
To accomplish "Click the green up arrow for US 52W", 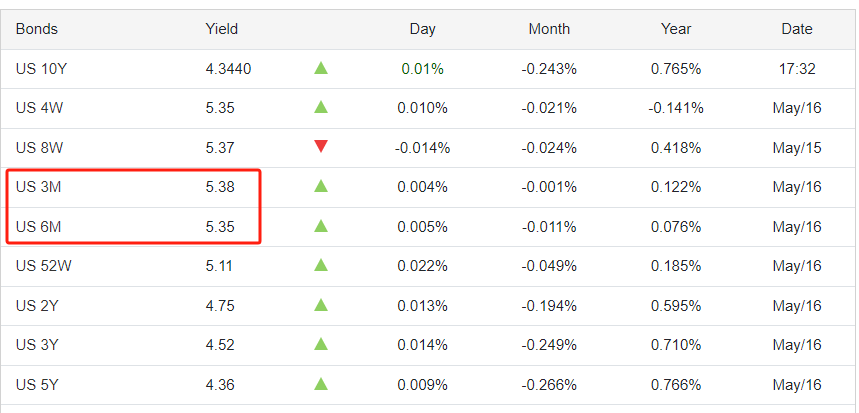I will 321,266.
